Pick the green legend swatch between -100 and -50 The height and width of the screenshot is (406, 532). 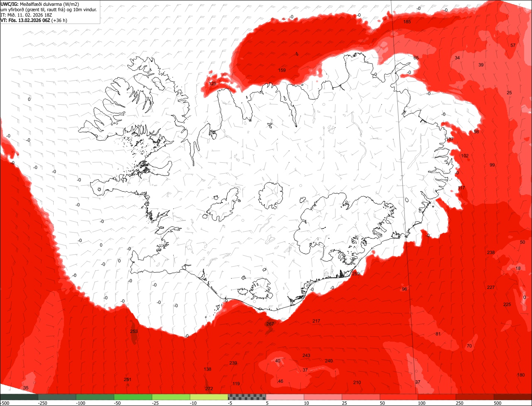[x=95, y=397]
